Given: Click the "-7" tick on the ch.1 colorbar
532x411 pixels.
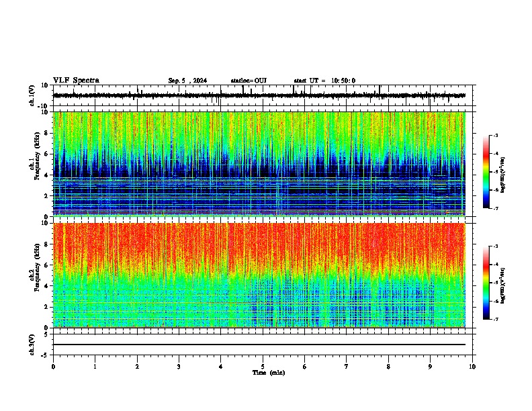Looking at the screenshot, I should click(495, 208).
